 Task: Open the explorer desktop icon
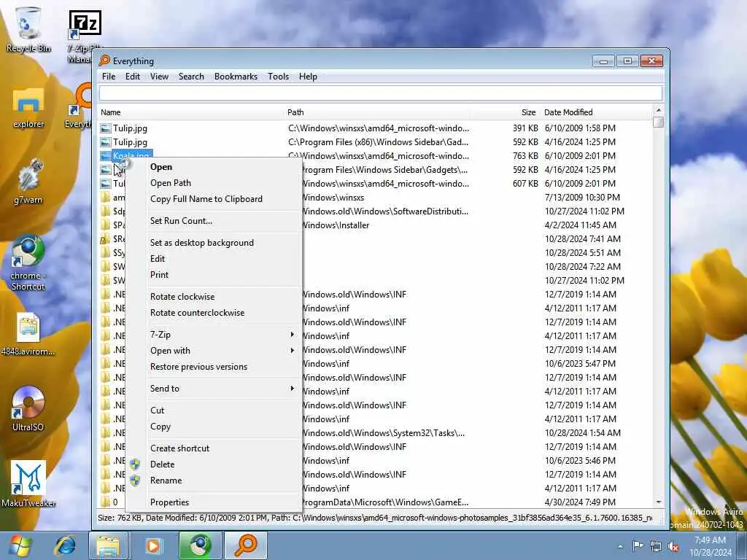coord(28,107)
